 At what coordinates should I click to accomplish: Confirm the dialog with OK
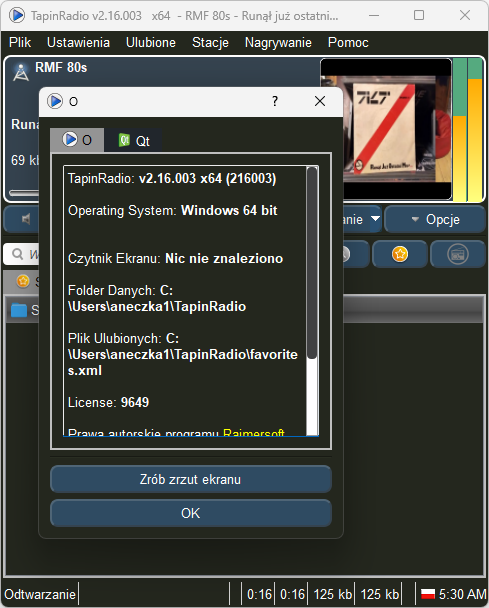tap(190, 513)
